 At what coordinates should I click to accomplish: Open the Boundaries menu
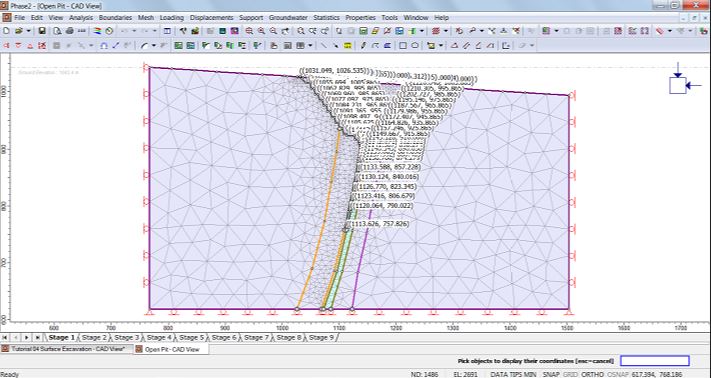pyautogui.click(x=115, y=18)
